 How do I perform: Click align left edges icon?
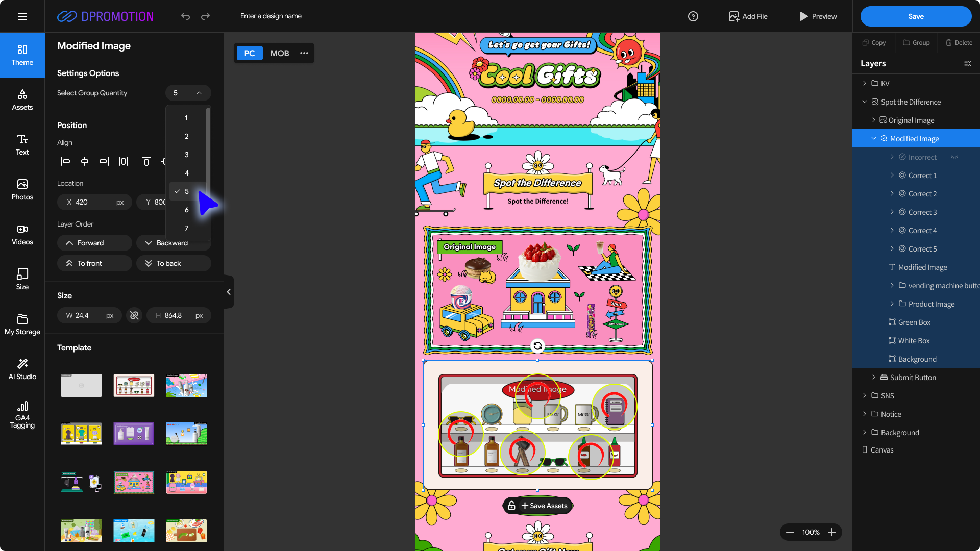(x=65, y=161)
